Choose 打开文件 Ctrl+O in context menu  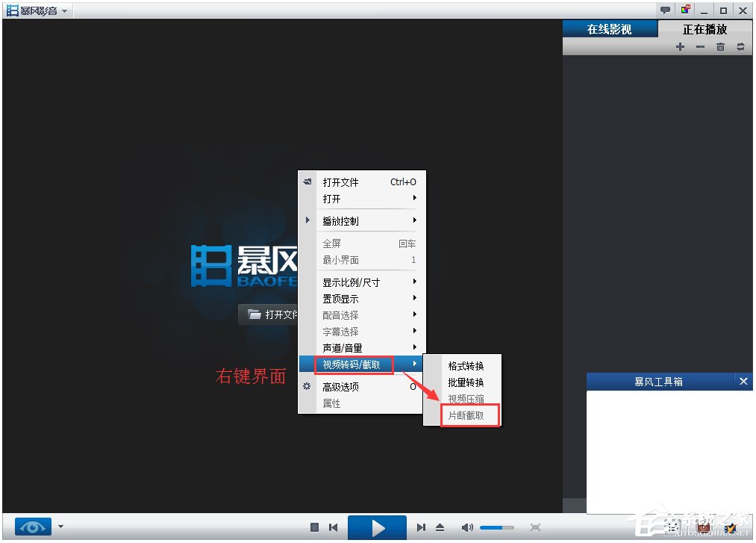tap(362, 182)
